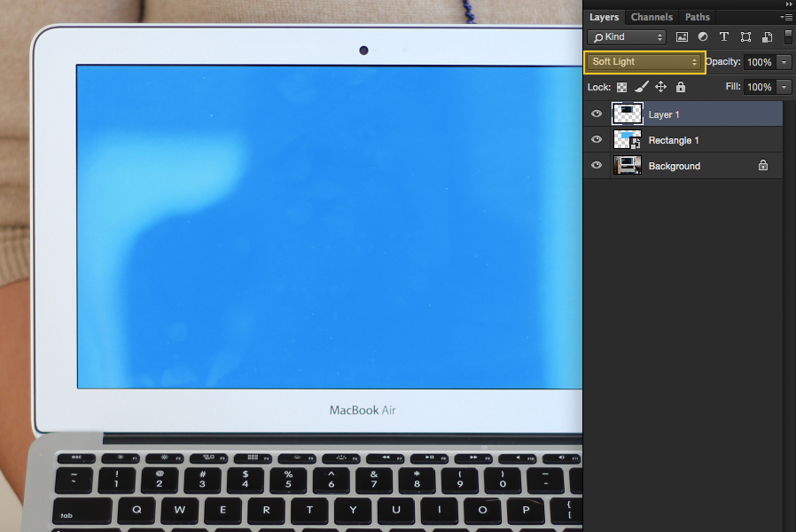This screenshot has width=796, height=532.
Task: Click the Fill label
Action: [733, 86]
